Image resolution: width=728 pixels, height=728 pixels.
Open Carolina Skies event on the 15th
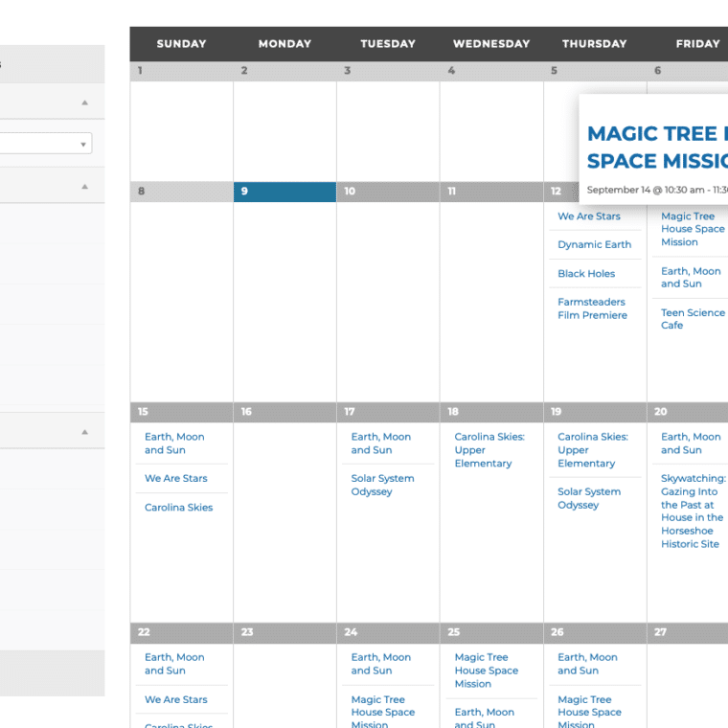[x=178, y=508]
